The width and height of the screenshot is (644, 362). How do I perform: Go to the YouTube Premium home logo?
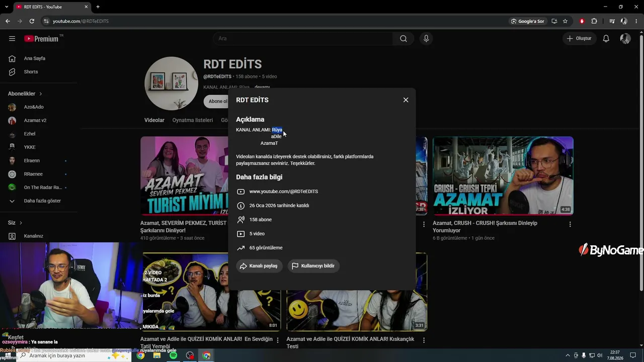click(41, 39)
